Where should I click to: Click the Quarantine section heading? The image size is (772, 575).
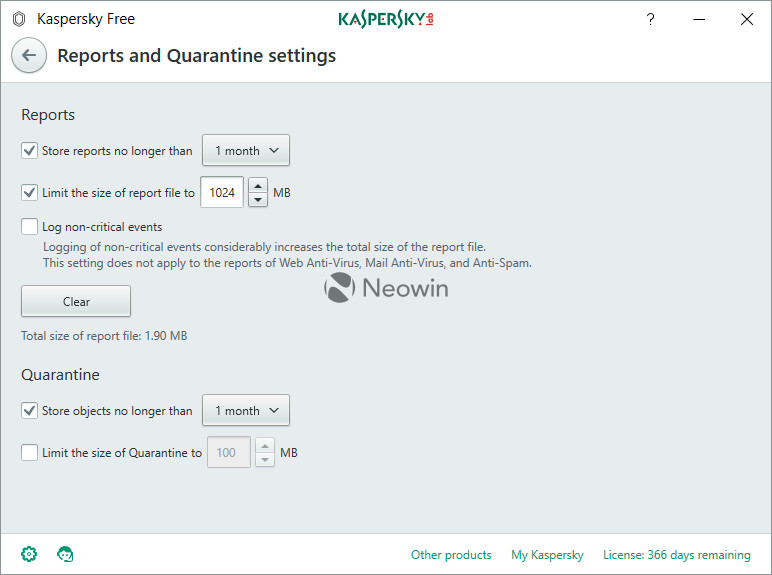tap(60, 375)
